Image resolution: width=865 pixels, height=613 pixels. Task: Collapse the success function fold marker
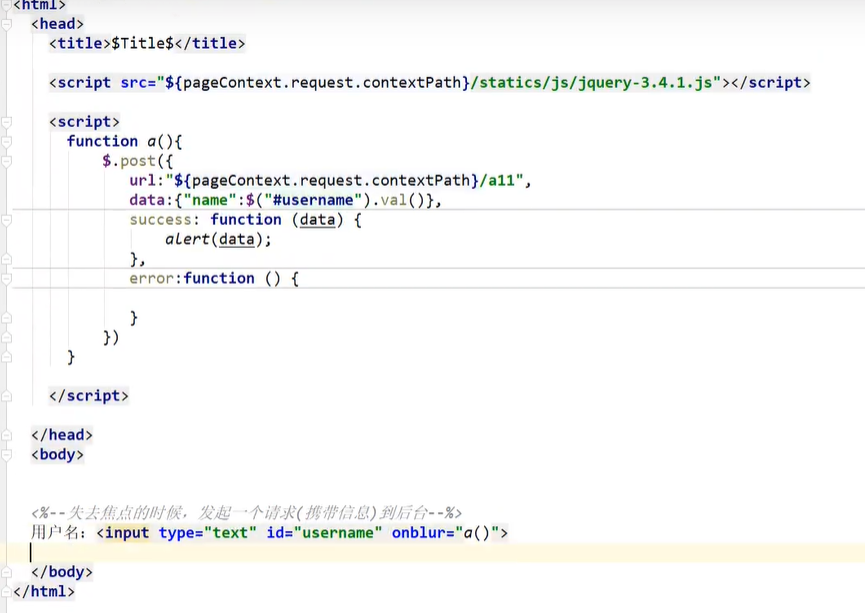7,220
